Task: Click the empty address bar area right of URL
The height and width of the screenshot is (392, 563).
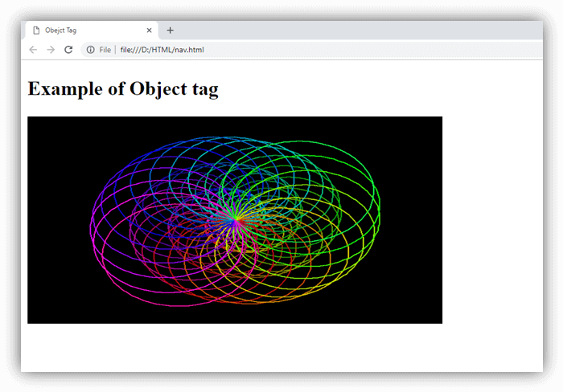Action: pos(373,50)
